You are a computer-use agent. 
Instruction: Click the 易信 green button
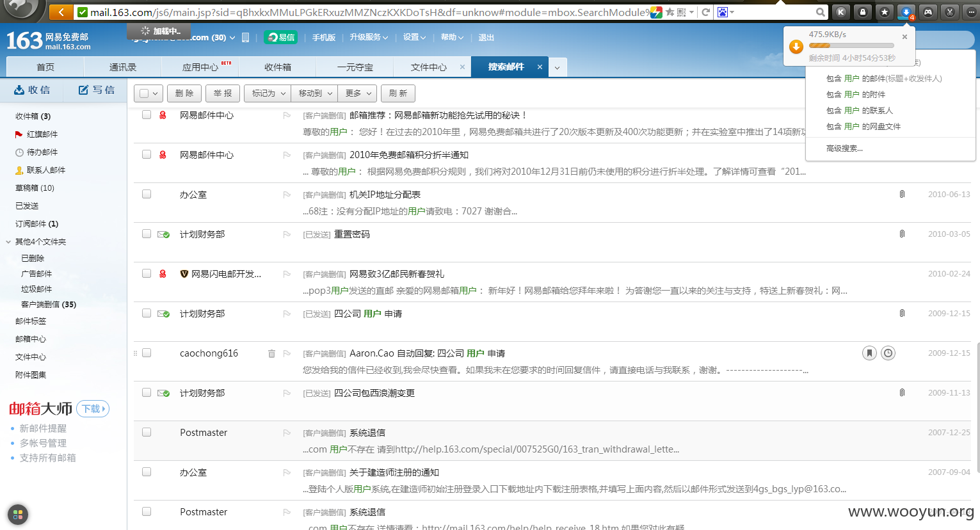point(280,38)
